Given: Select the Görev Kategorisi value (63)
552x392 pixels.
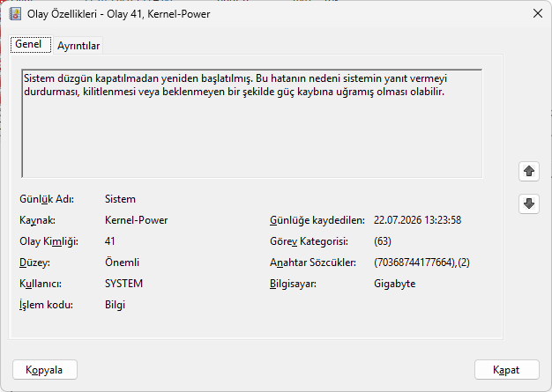Looking at the screenshot, I should (x=383, y=241).
